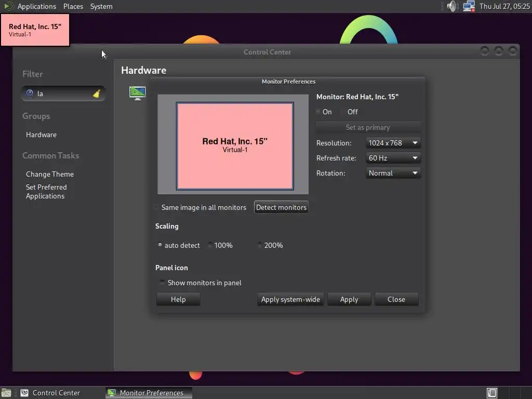Open the Rotation dropdown showing Normal
The height and width of the screenshot is (399, 532).
pos(393,173)
